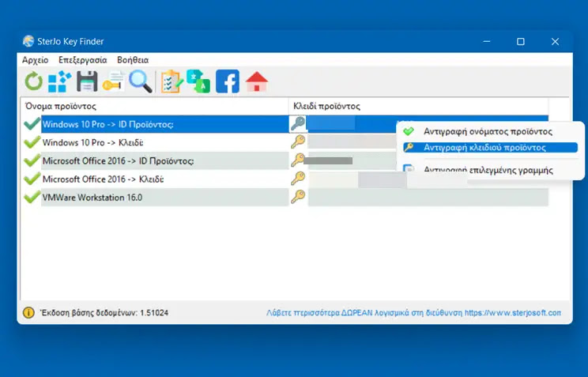Viewport: 588px width, 377px height.
Task: Click the clipboard checklist toolbar icon
Action: 171,81
